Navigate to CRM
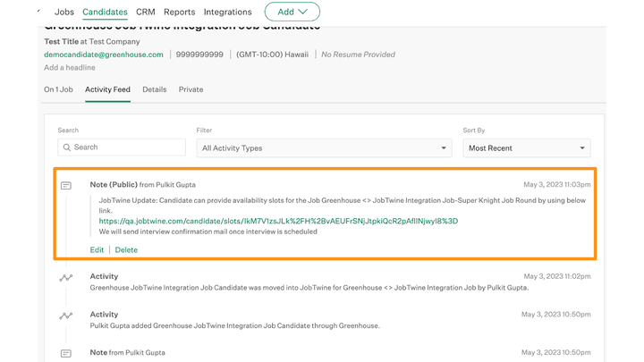644x362 pixels. (x=146, y=13)
